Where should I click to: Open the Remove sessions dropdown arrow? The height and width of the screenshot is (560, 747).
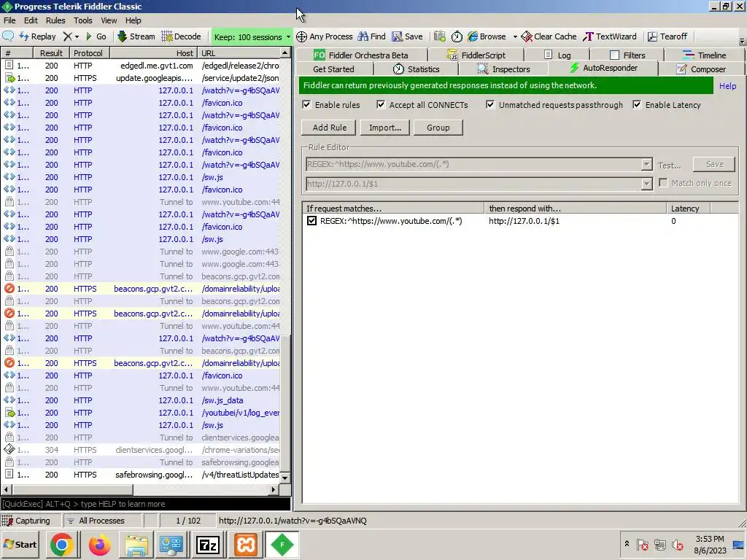(77, 36)
